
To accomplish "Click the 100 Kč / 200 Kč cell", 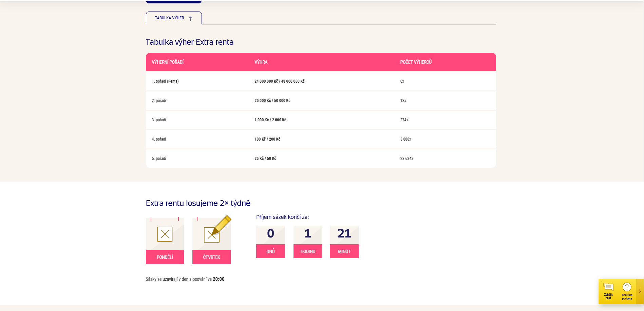I will pos(267,139).
